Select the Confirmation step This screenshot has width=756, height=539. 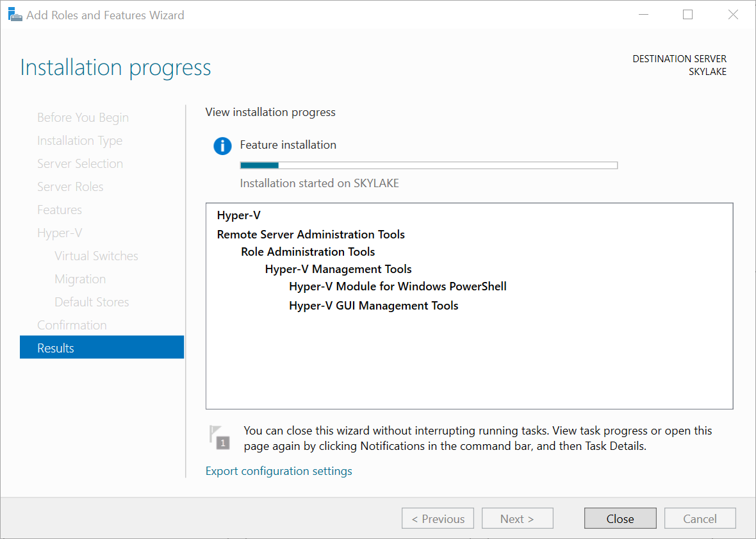[72, 326]
